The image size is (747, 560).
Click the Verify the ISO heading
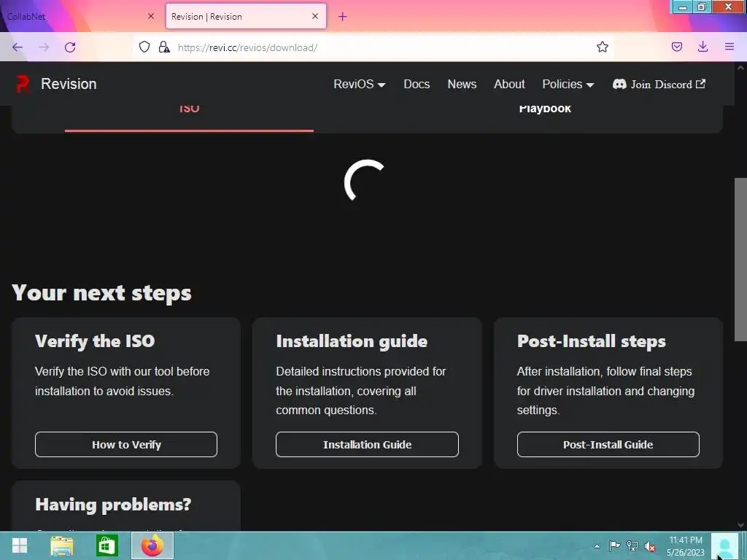[95, 341]
